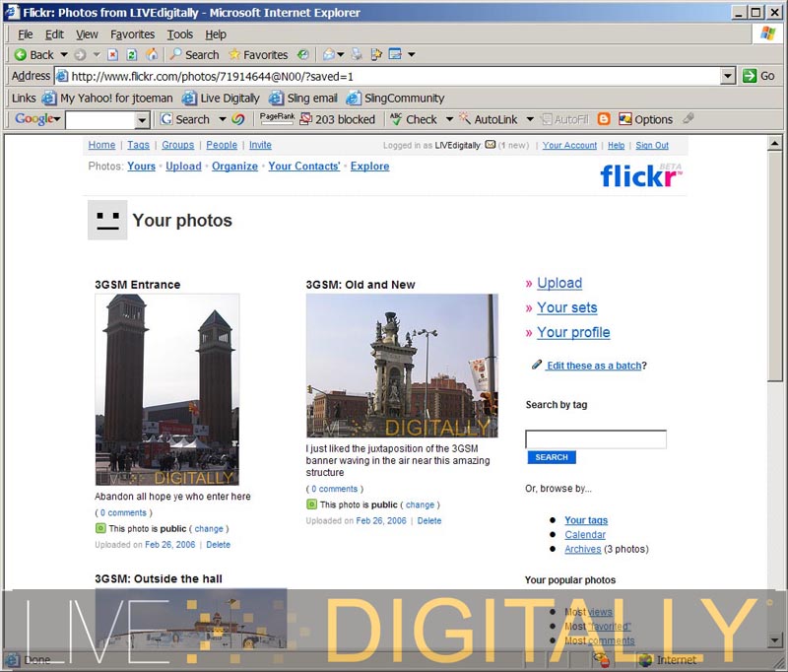
Task: Click the Go button beside address bar
Action: (758, 76)
